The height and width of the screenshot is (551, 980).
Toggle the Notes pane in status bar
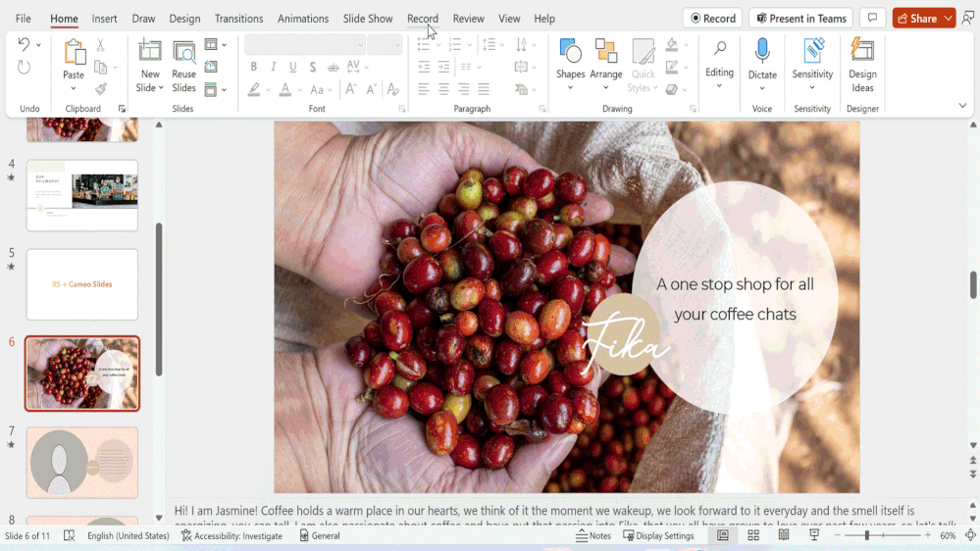click(x=593, y=536)
